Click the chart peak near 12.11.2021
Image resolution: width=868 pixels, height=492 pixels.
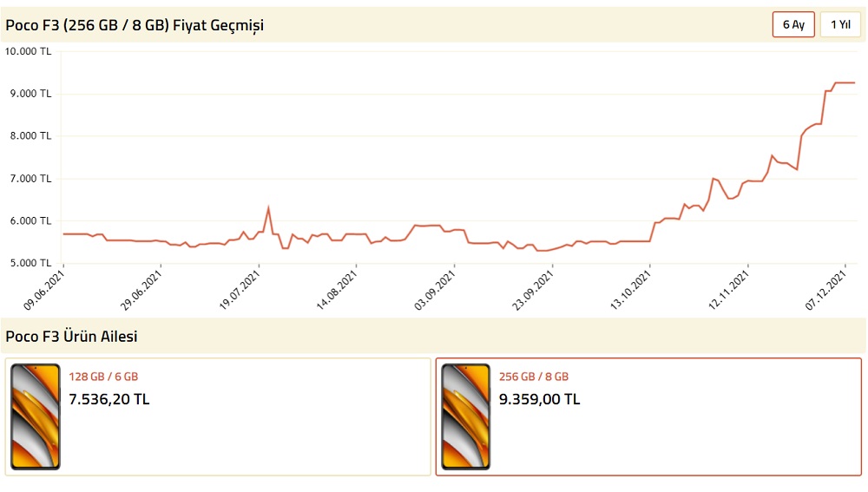[x=713, y=178]
